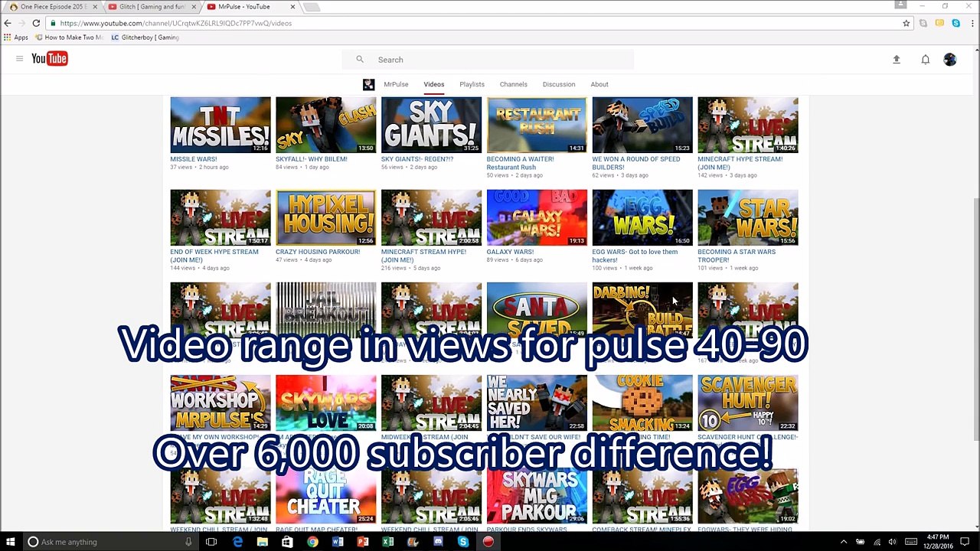Open File Explorer from the taskbar
This screenshot has width=980, height=551.
pos(263,542)
